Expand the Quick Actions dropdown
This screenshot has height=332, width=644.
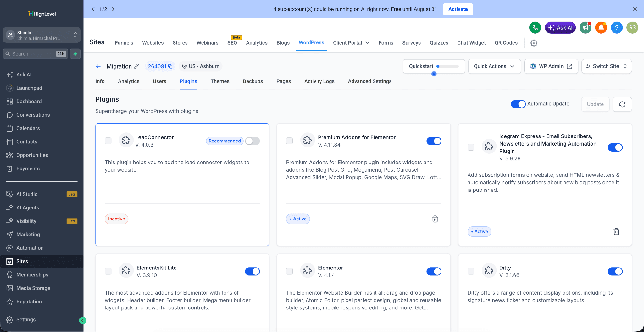click(494, 66)
